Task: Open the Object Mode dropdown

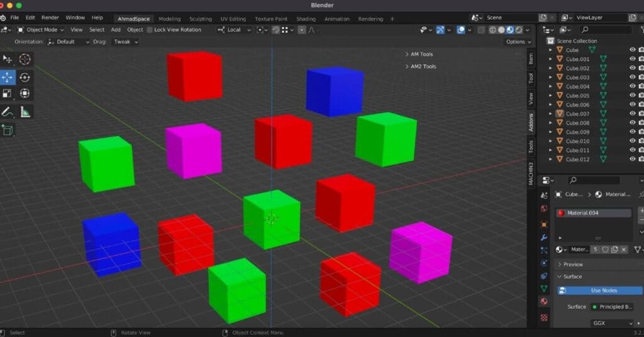Action: [42, 30]
